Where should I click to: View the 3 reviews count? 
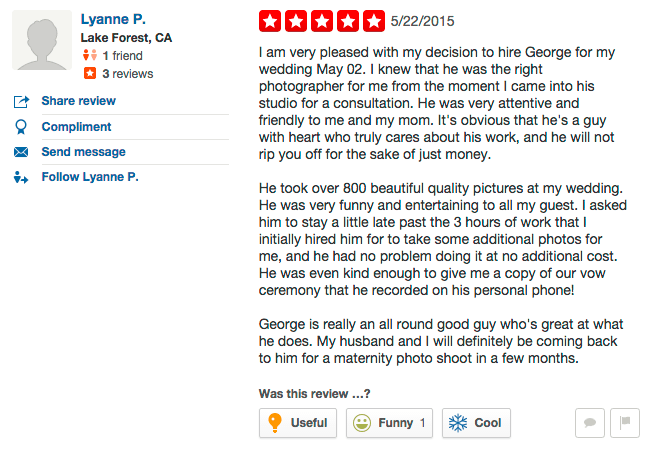[x=127, y=74]
